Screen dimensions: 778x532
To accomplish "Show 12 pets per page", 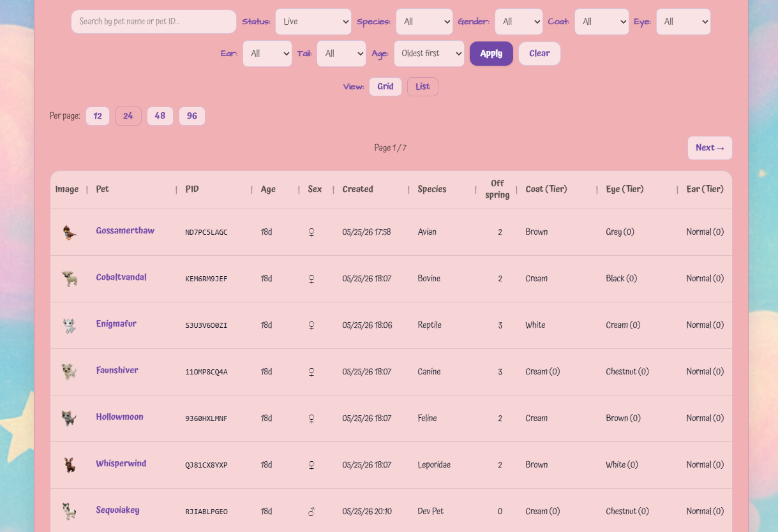I will click(x=98, y=116).
